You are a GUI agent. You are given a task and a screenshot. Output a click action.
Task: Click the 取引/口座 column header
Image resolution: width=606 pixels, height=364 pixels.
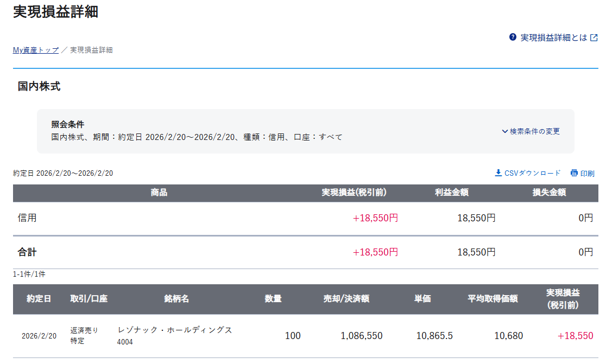click(89, 299)
